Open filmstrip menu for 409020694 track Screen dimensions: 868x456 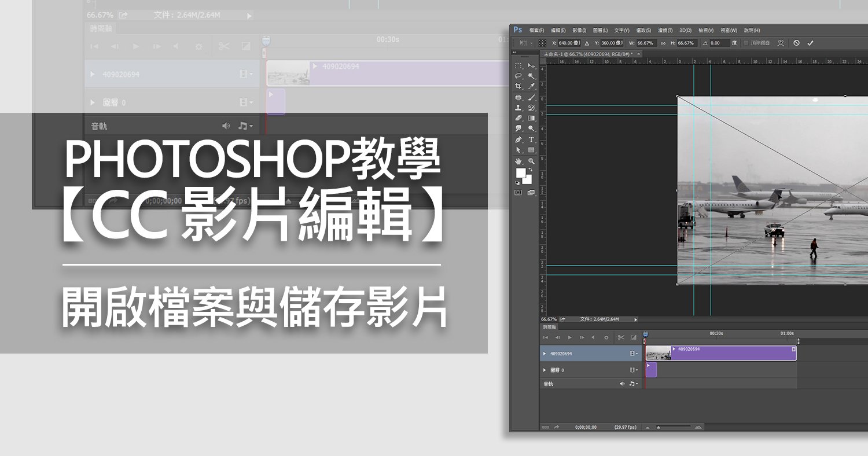tap(634, 354)
